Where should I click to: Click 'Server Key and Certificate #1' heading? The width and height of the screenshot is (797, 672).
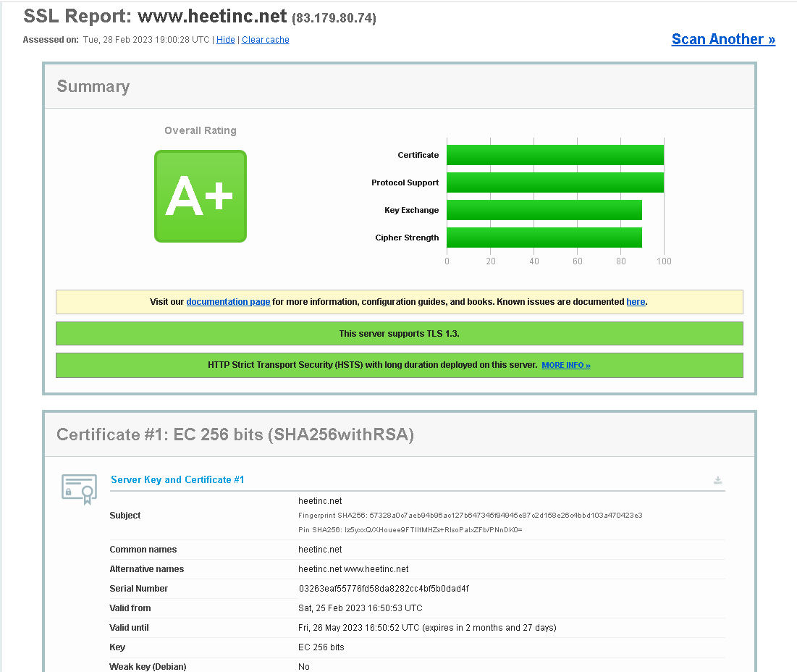177,479
